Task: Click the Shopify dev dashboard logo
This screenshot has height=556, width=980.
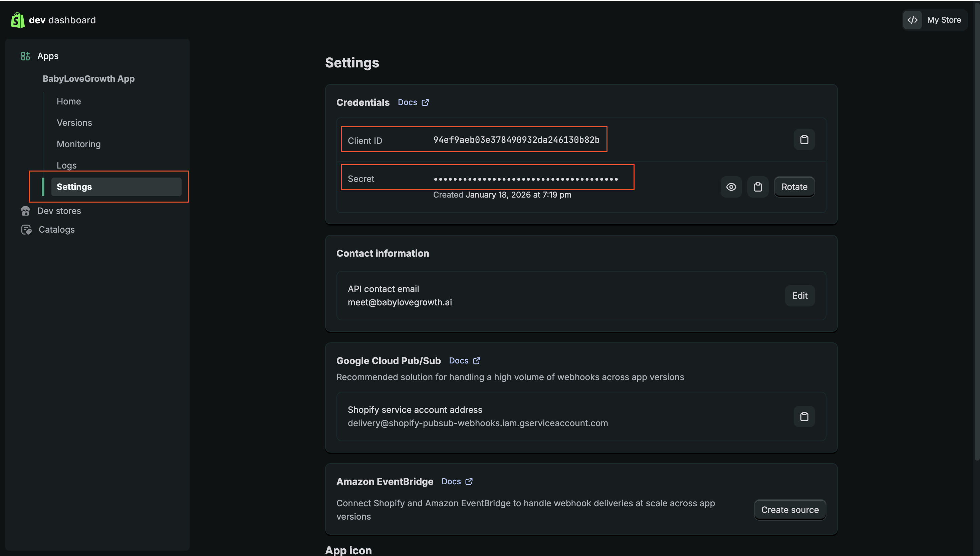Action: click(x=17, y=20)
